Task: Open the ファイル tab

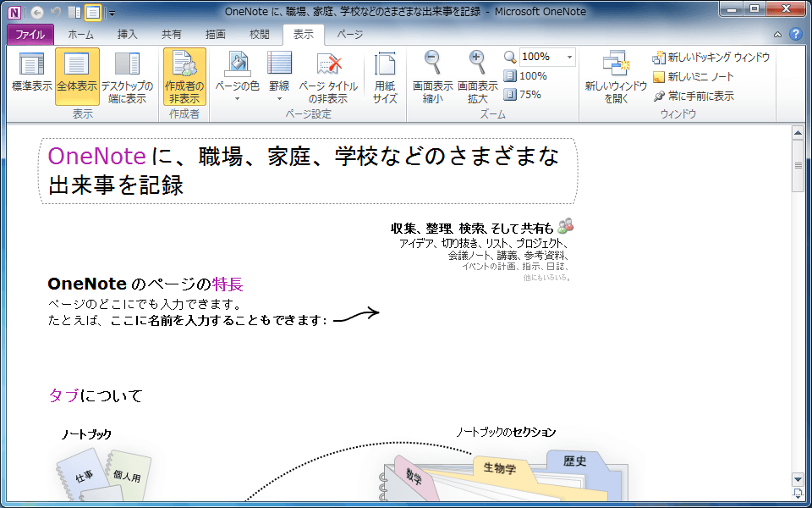Action: pos(30,35)
